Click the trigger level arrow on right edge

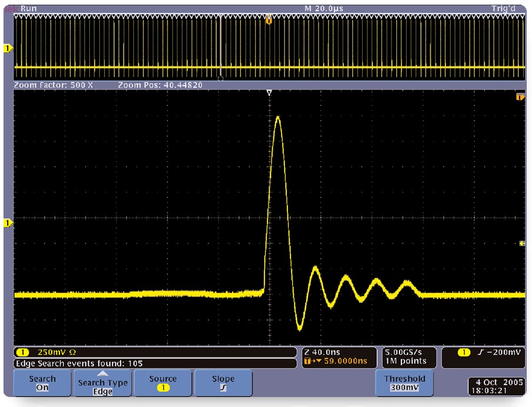[522, 243]
